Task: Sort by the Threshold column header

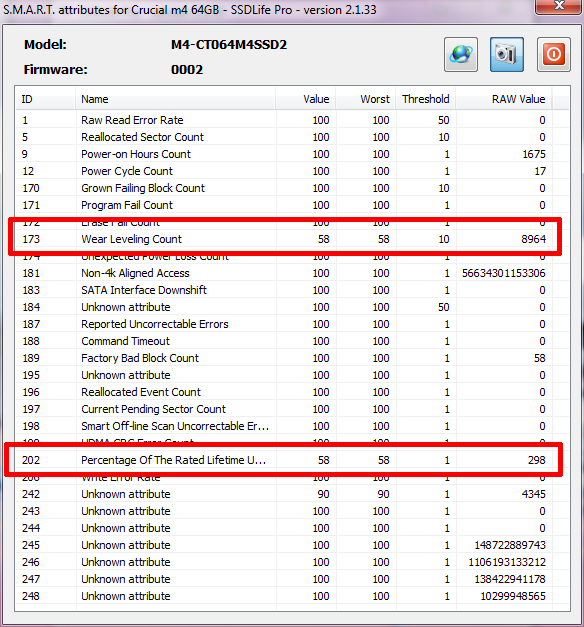Action: pos(426,99)
